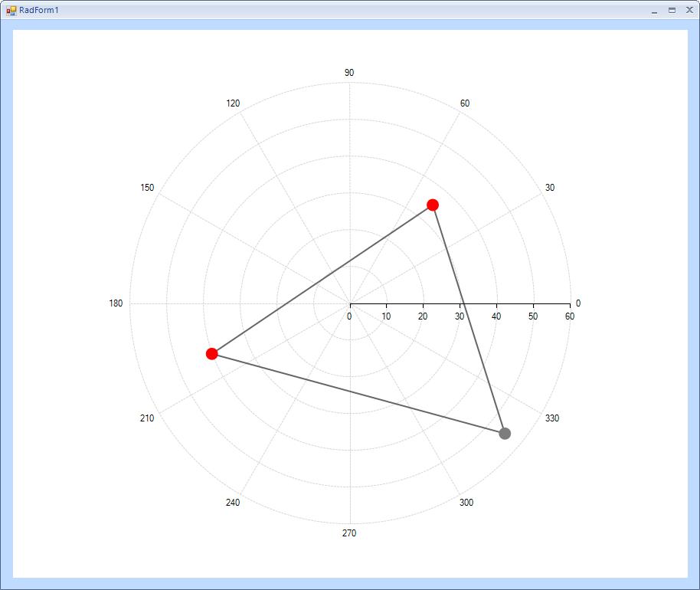The width and height of the screenshot is (700, 590).
Task: Select the upper-right red data point
Action: 432,205
